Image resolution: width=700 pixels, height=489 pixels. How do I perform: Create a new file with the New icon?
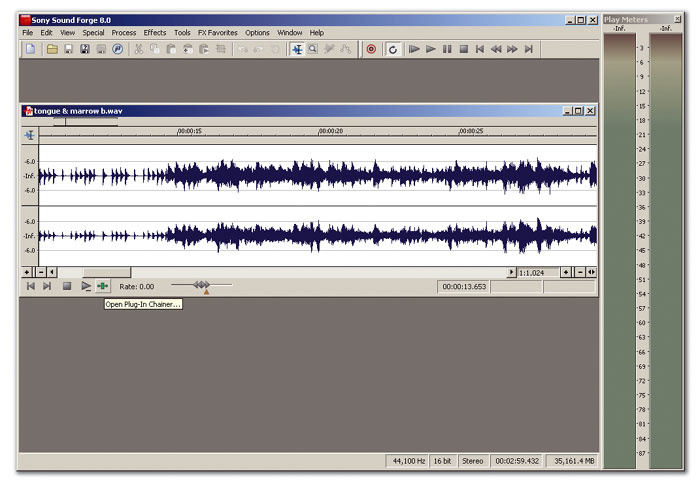click(x=30, y=49)
